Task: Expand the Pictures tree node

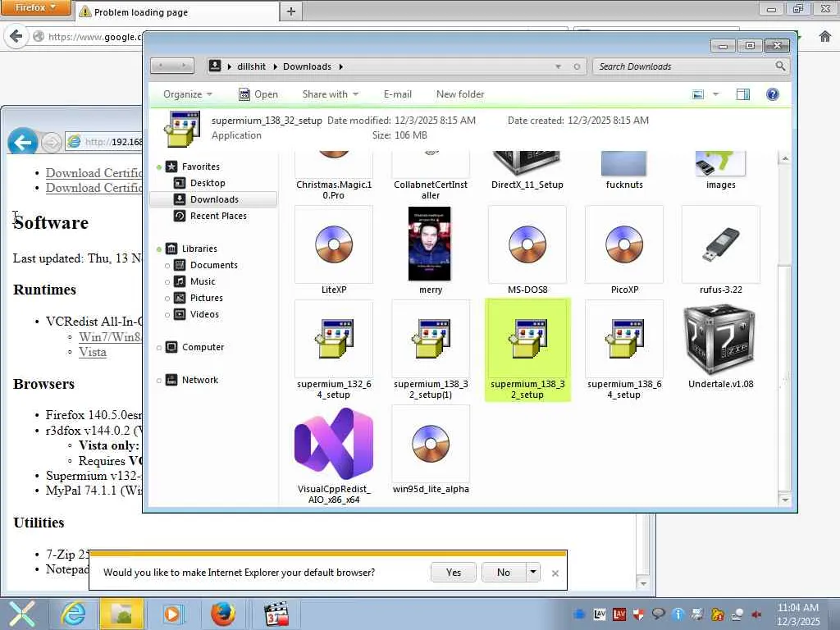Action: (167, 299)
